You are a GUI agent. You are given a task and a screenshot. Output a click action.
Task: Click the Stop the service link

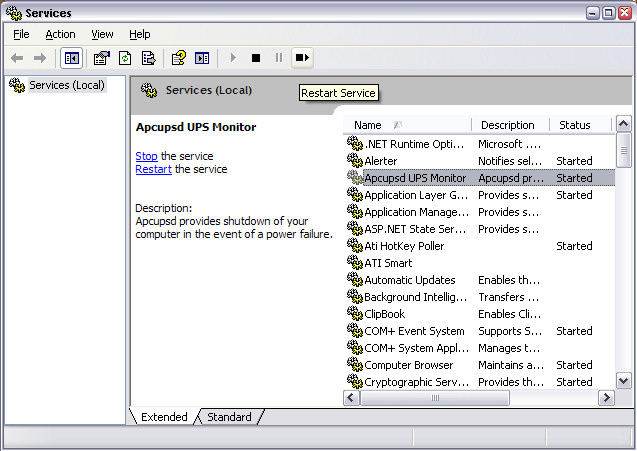pos(146,156)
